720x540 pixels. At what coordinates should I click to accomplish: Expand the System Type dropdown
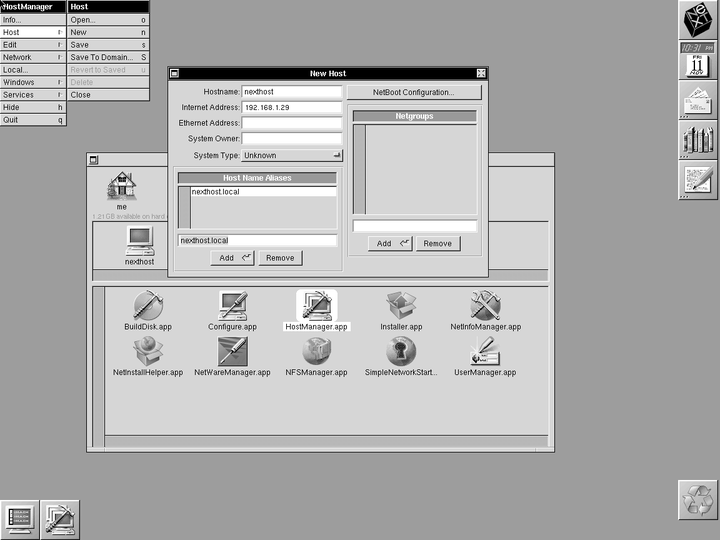pyautogui.click(x=292, y=156)
